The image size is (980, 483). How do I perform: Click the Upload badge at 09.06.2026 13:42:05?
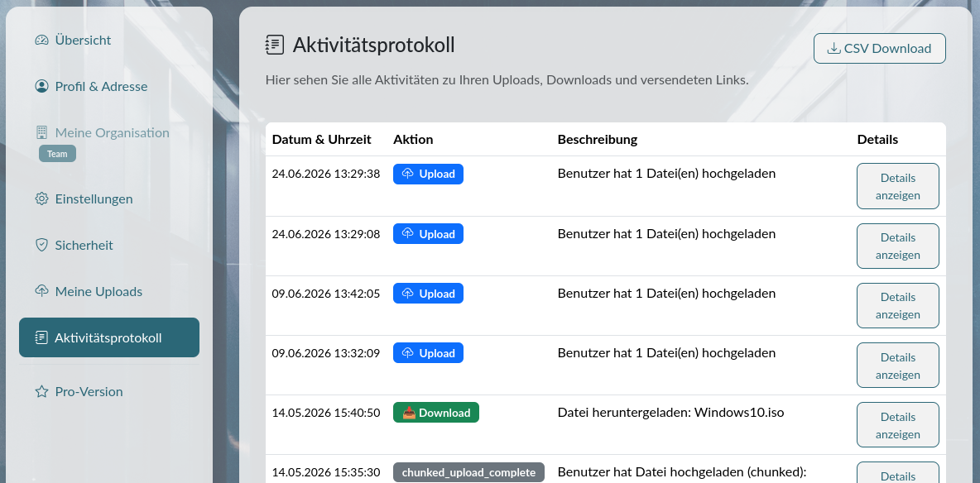click(x=428, y=294)
